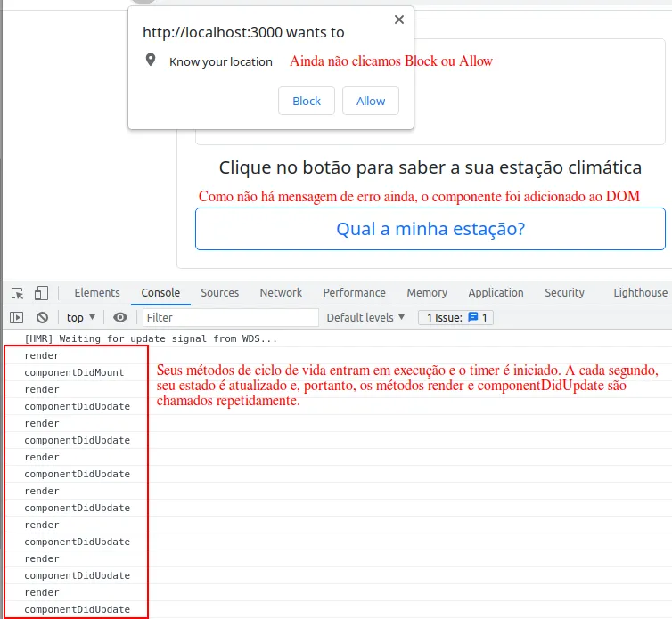
Task: Open the Sources tab
Action: (x=220, y=293)
